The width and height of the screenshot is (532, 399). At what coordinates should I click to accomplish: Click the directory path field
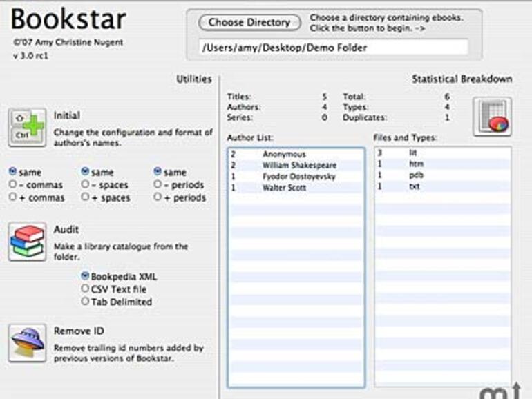(334, 48)
